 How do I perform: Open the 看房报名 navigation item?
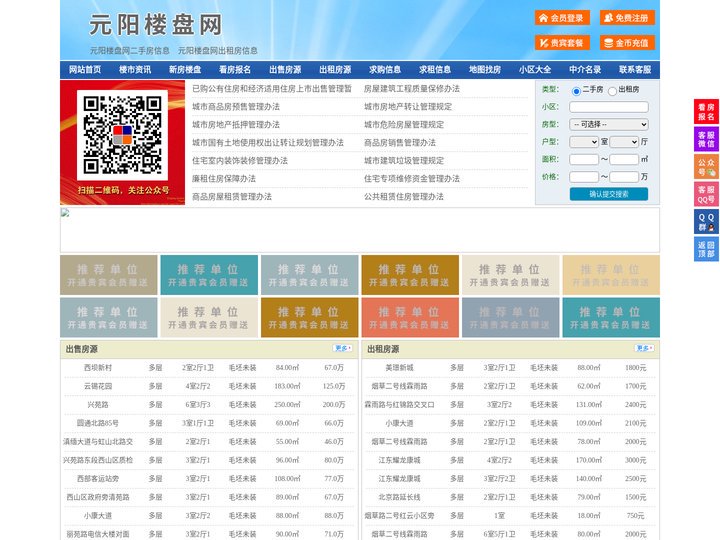(x=235, y=70)
